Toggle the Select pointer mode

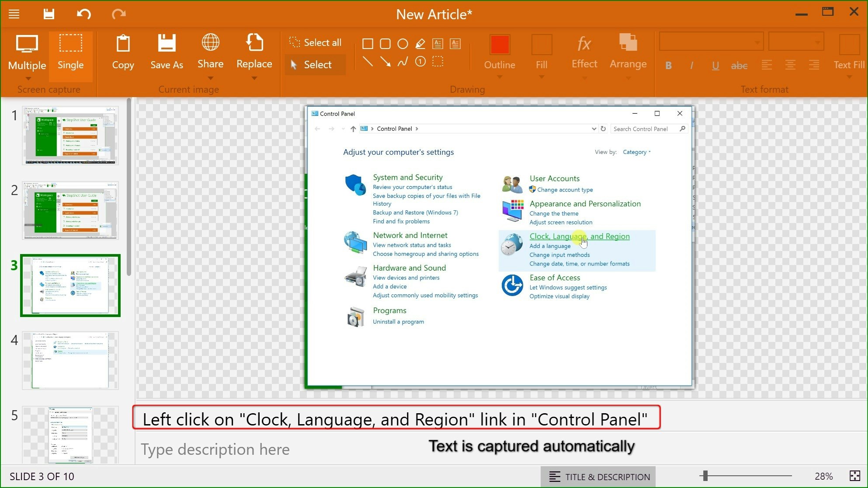pyautogui.click(x=315, y=65)
